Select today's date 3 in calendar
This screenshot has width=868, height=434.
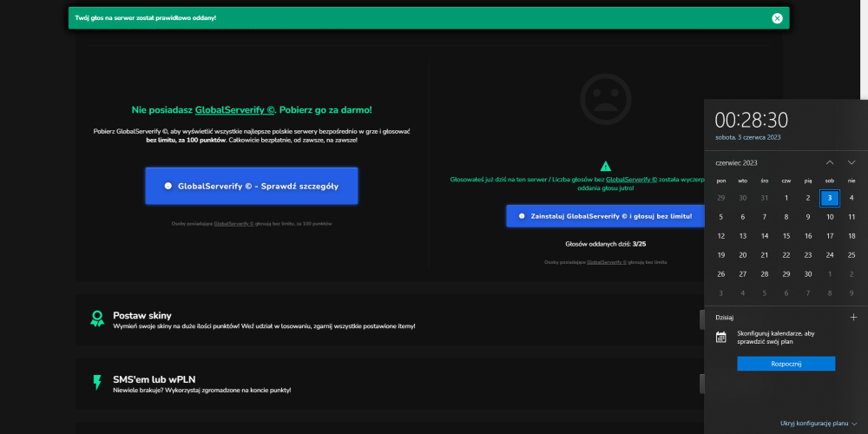(829, 198)
